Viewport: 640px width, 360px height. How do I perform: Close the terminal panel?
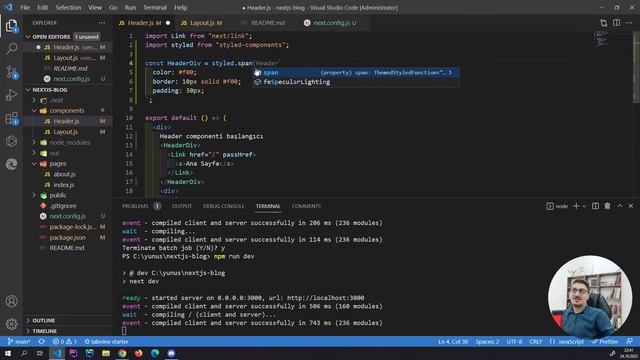tap(631, 206)
